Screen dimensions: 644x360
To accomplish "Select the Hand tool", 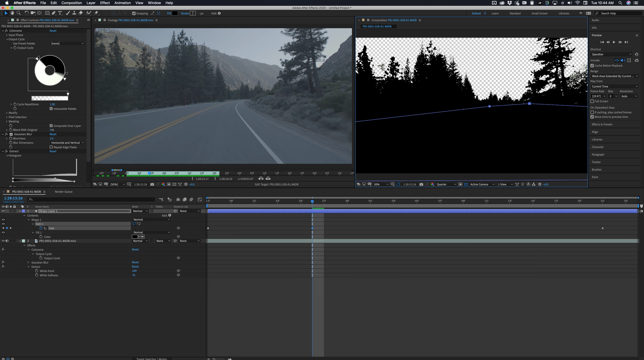I will point(12,13).
